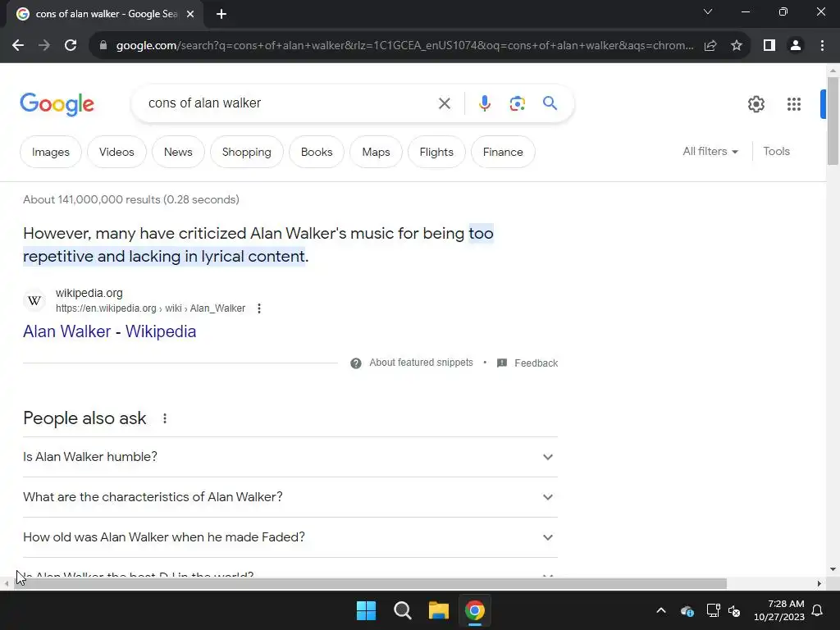The image size is (840, 630).
Task: Open Chrome's three-dot menu
Action: 822,46
